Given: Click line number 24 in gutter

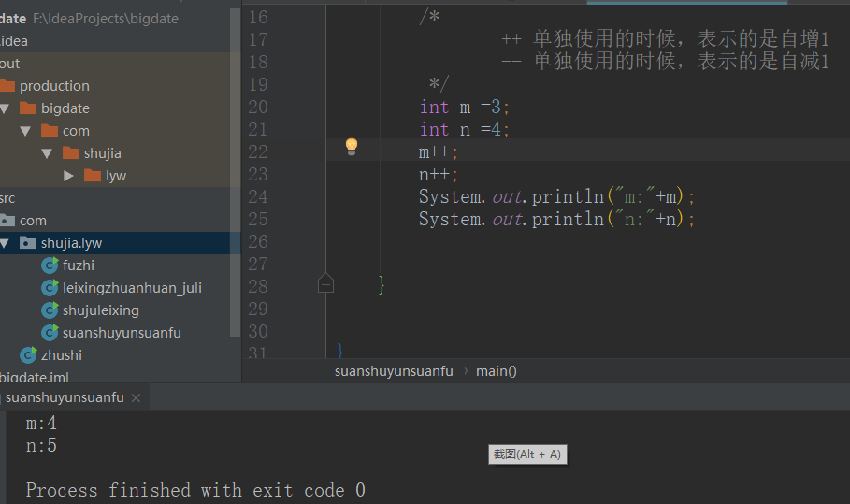Looking at the screenshot, I should (x=258, y=196).
